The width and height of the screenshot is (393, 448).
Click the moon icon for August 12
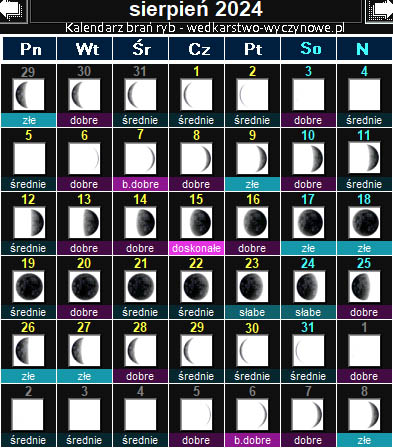tap(28, 223)
